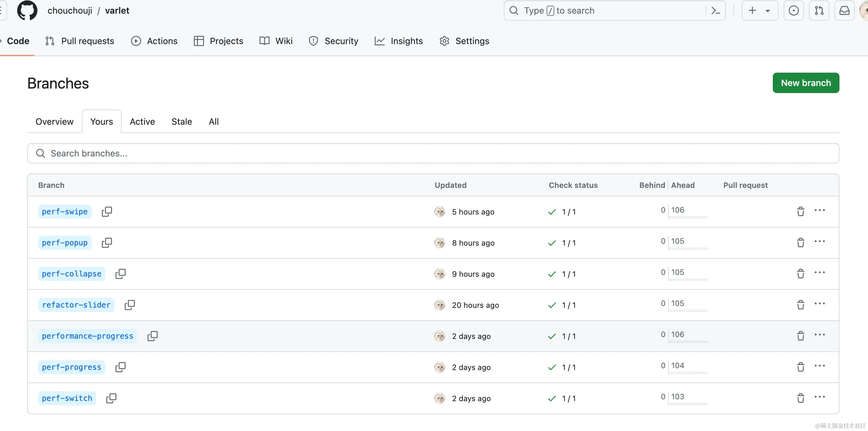Open the varlet repository link
This screenshot has width=868, height=431.
point(117,11)
